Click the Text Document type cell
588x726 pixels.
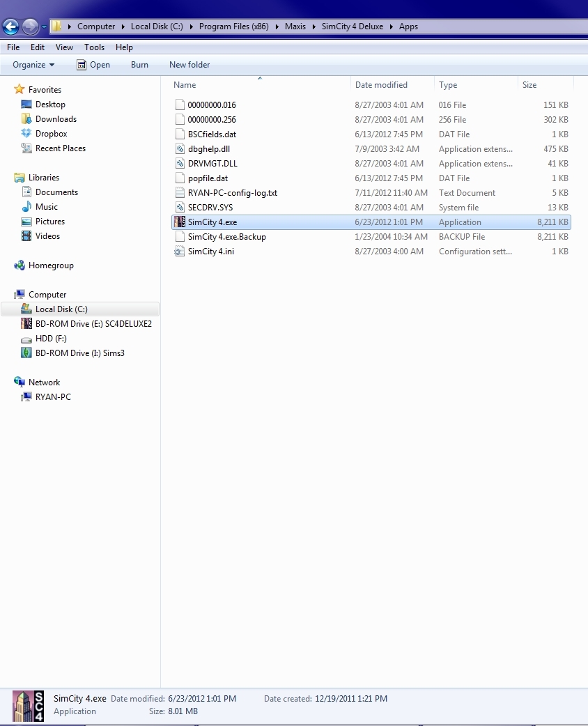click(x=467, y=192)
